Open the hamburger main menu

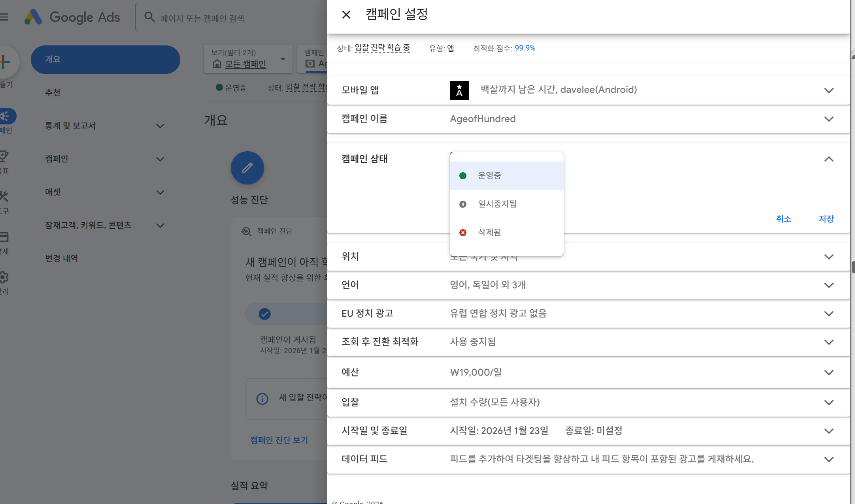click(4, 17)
